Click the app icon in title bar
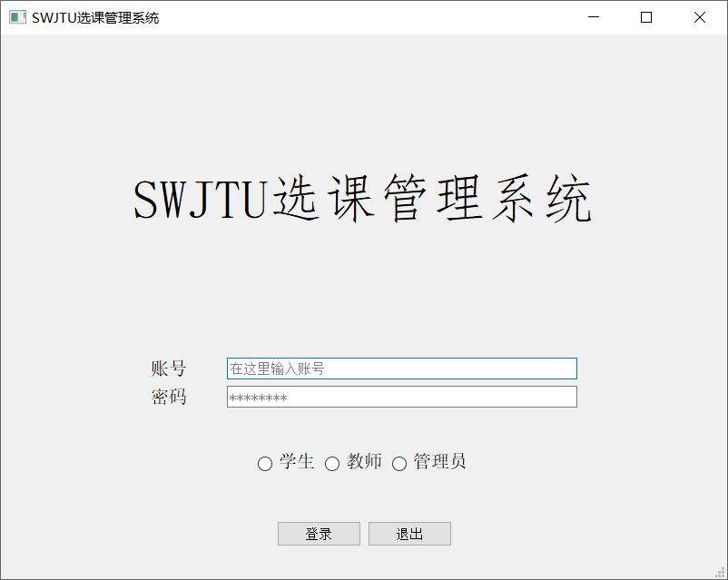Image resolution: width=728 pixels, height=580 pixels. tap(17, 17)
